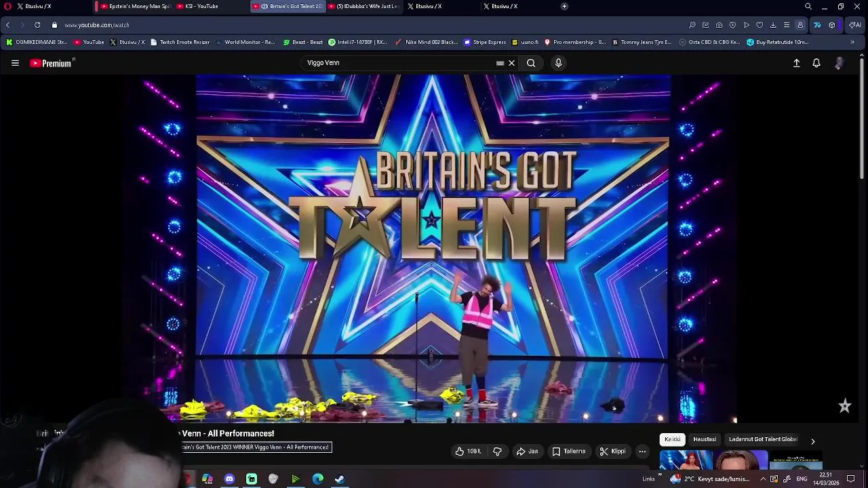868x488 pixels.
Task: Open the Intel i7-14700F bookmark
Action: [357, 42]
